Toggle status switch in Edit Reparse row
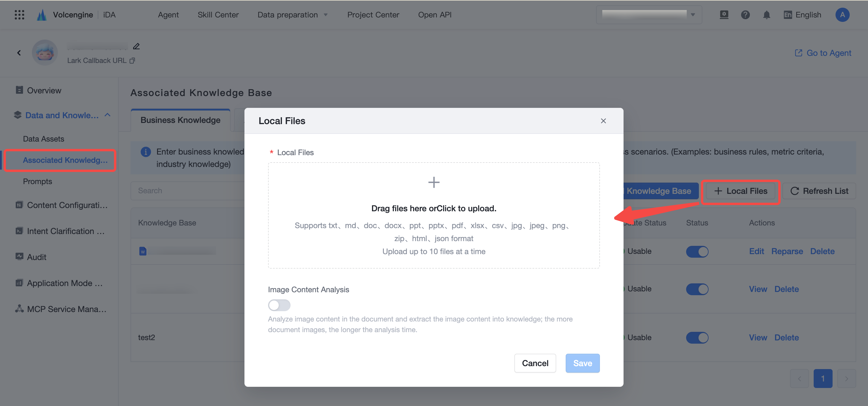Screen dimensions: 868x406 coord(697,251)
